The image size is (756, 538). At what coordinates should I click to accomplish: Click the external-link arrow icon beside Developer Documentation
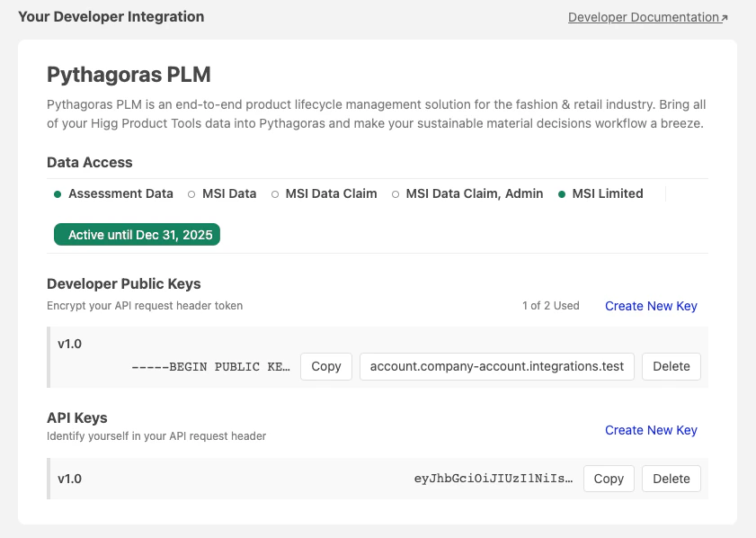point(725,14)
